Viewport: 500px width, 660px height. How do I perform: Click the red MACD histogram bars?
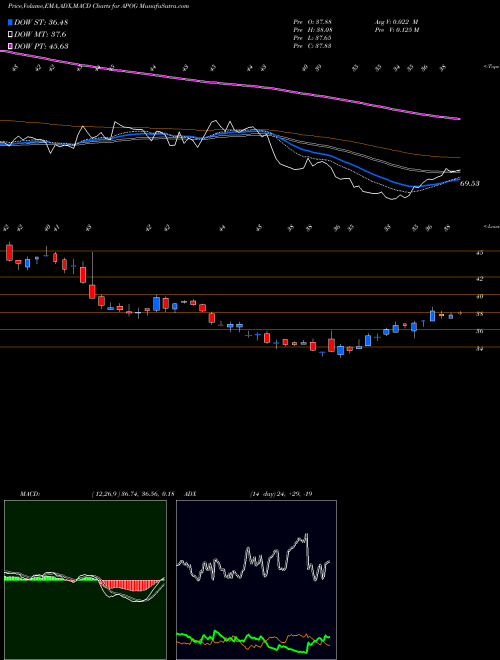click(128, 585)
